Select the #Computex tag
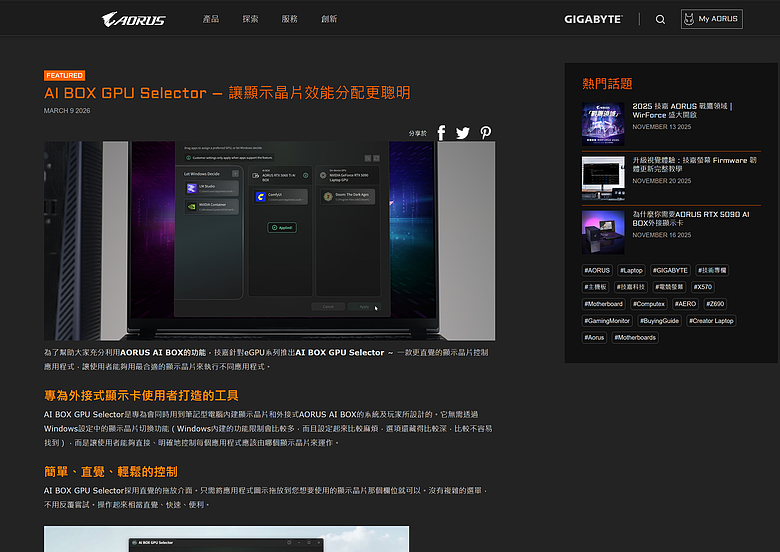 coord(649,304)
